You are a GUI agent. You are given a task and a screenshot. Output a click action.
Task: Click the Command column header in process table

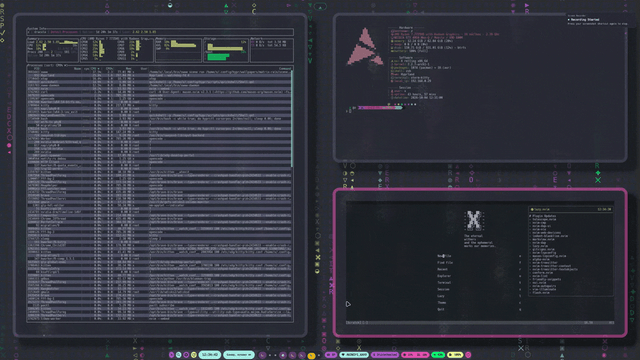[285, 69]
